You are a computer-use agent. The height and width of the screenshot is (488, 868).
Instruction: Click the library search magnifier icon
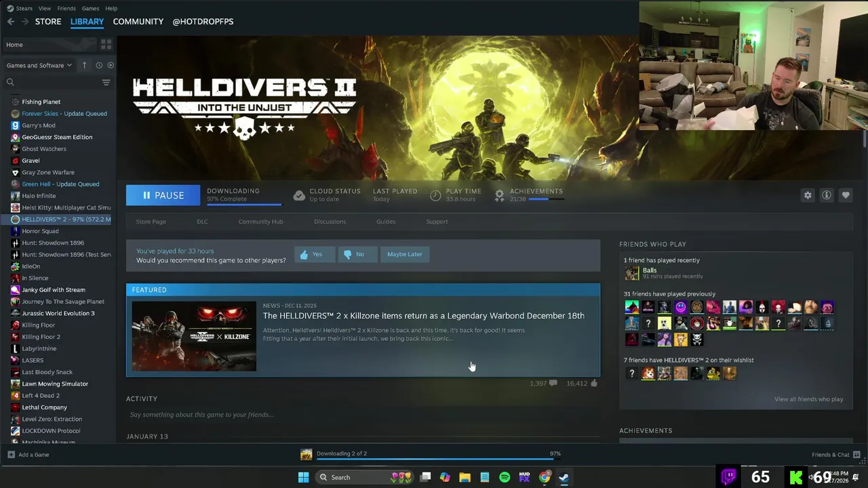(10, 82)
